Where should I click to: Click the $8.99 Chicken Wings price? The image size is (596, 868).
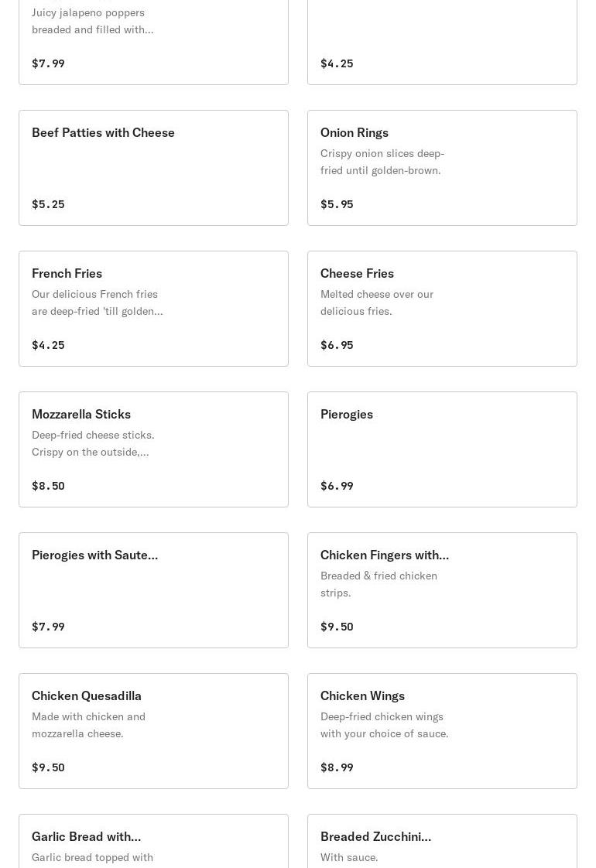[x=337, y=767]
